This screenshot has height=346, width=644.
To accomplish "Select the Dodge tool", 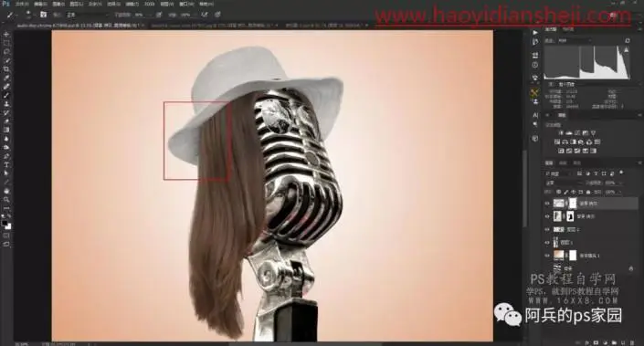I will point(6,147).
